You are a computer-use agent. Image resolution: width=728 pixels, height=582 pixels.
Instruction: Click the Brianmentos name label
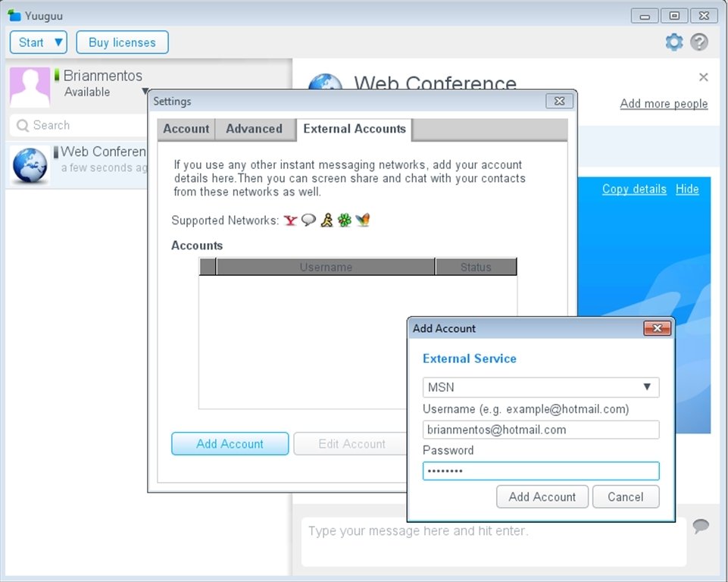[x=102, y=75]
